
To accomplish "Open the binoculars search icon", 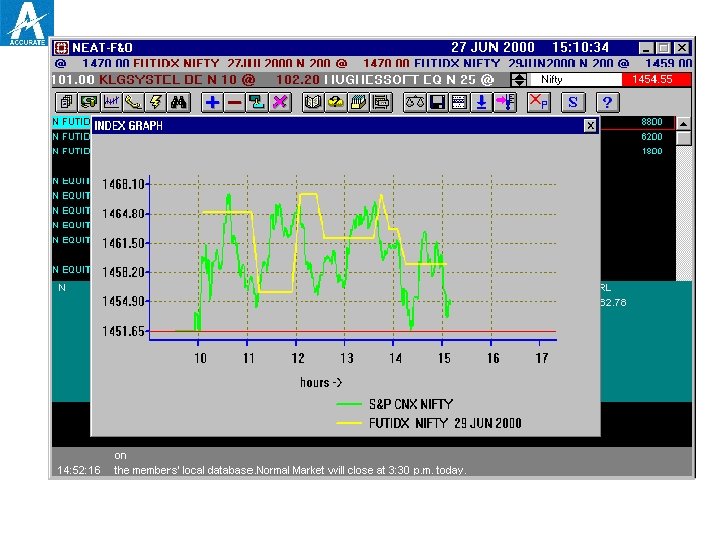I will coord(178,102).
